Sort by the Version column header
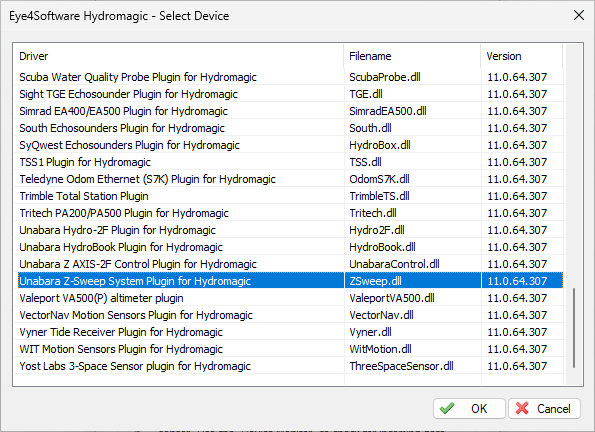The width and height of the screenshot is (595, 432). pyautogui.click(x=521, y=56)
